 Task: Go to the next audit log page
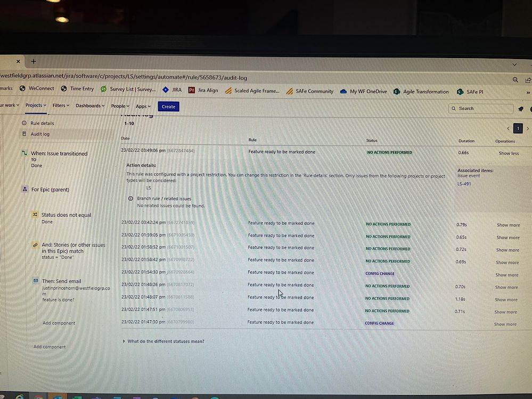tap(528, 128)
